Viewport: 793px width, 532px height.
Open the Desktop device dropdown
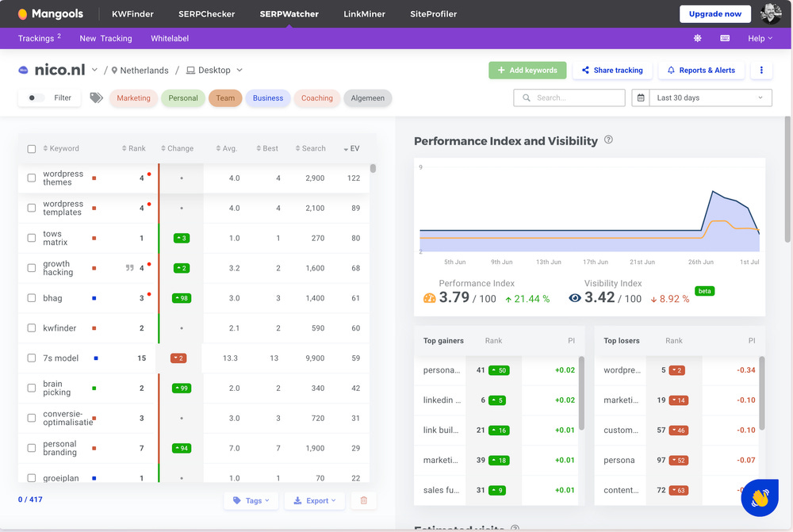tap(214, 71)
